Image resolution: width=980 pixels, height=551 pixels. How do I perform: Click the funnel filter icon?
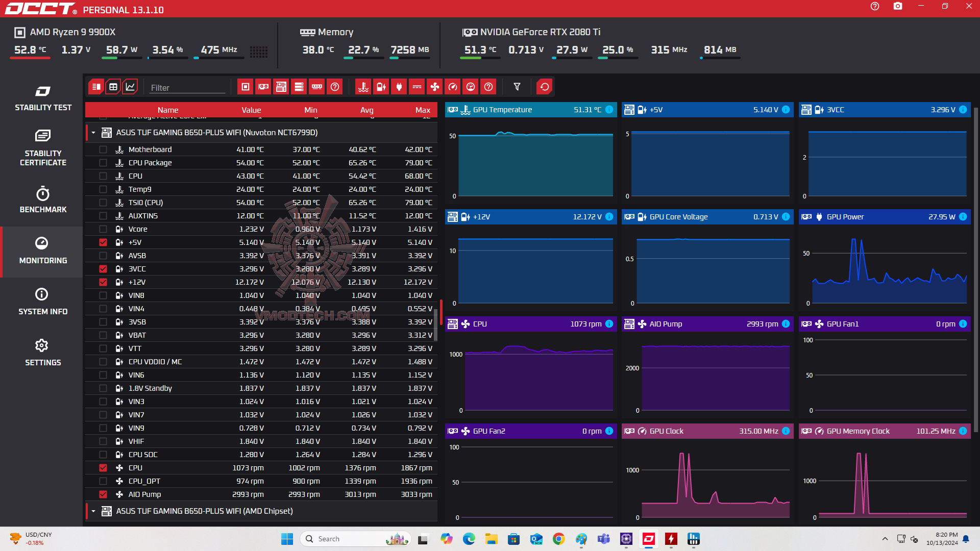(x=517, y=87)
